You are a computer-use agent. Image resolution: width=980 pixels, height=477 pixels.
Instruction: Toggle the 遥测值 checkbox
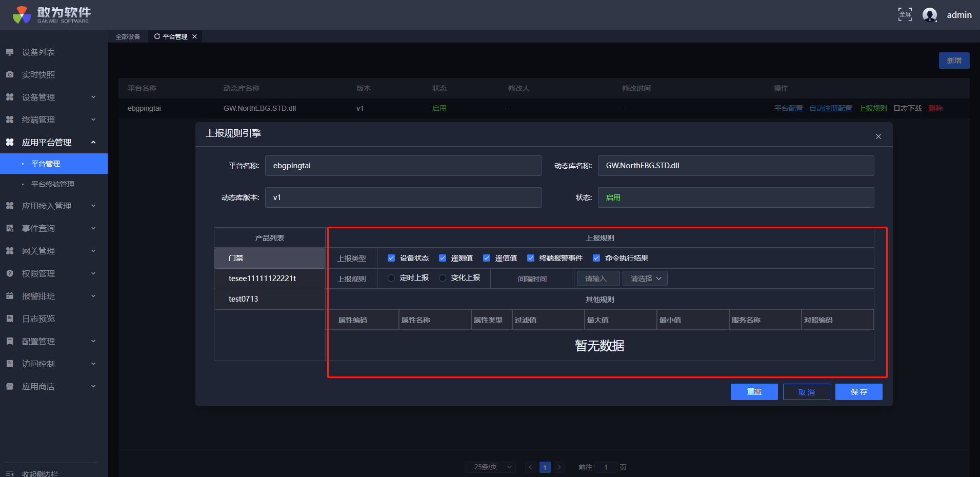443,258
